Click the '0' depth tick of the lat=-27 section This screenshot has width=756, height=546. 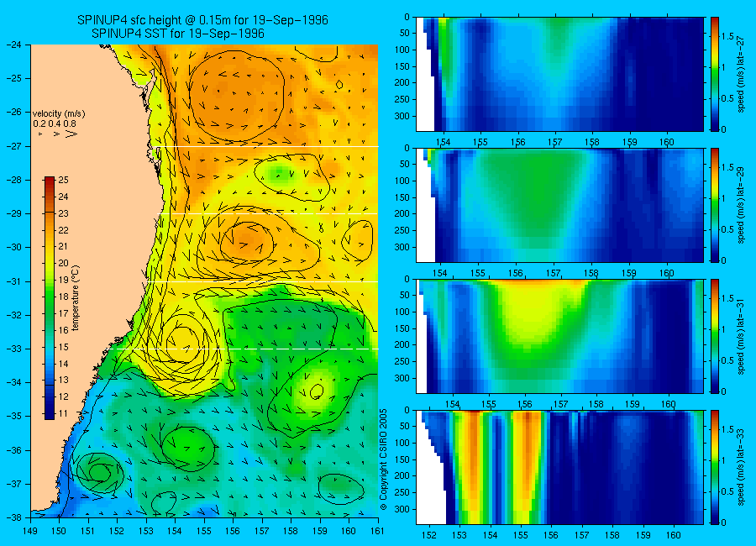coord(407,18)
